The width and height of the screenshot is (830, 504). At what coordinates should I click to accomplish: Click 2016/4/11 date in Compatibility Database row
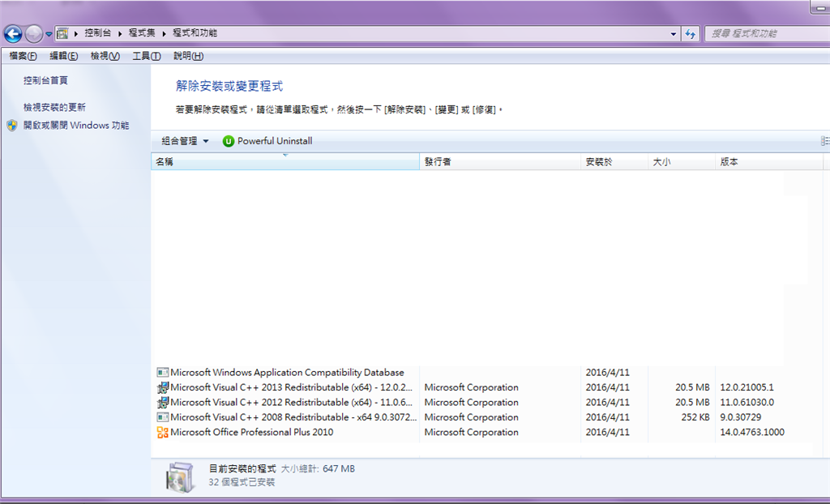pos(607,373)
